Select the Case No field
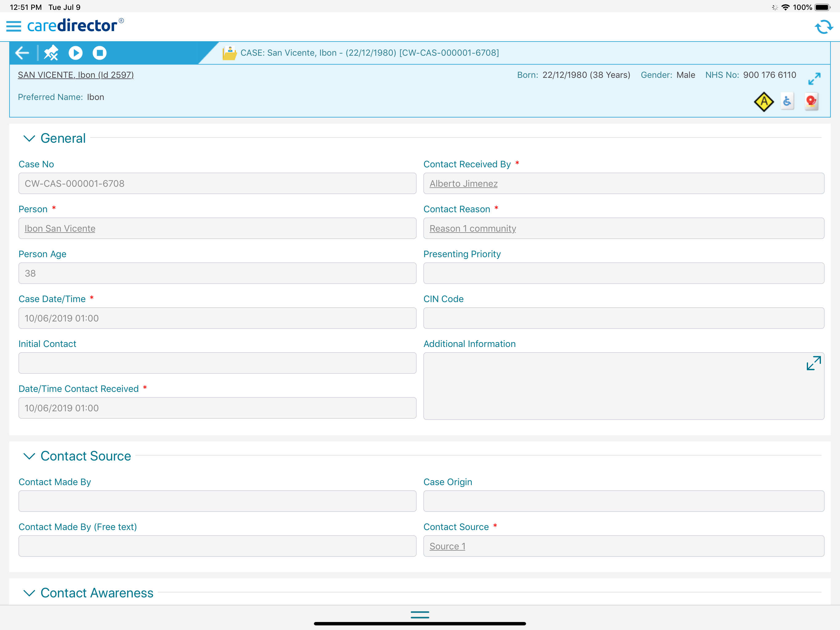840x630 pixels. coord(217,184)
